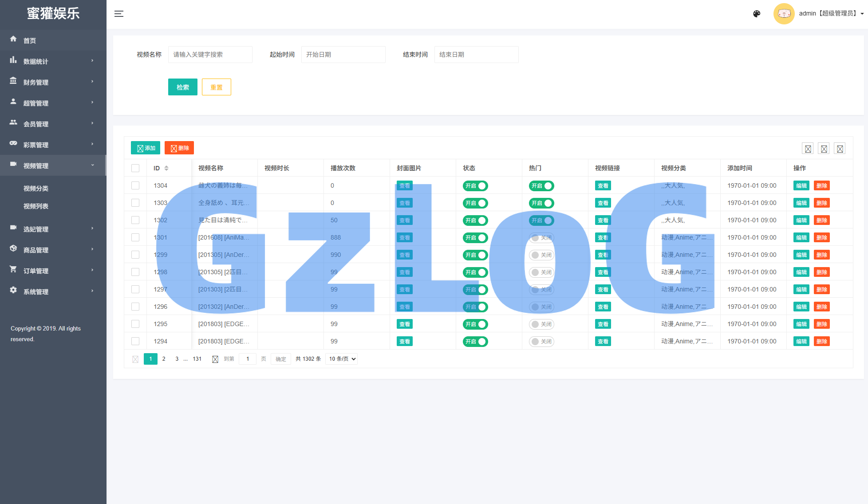The image size is (868, 504).
Task: Click the 财务管理 bank icon
Action: point(13,81)
